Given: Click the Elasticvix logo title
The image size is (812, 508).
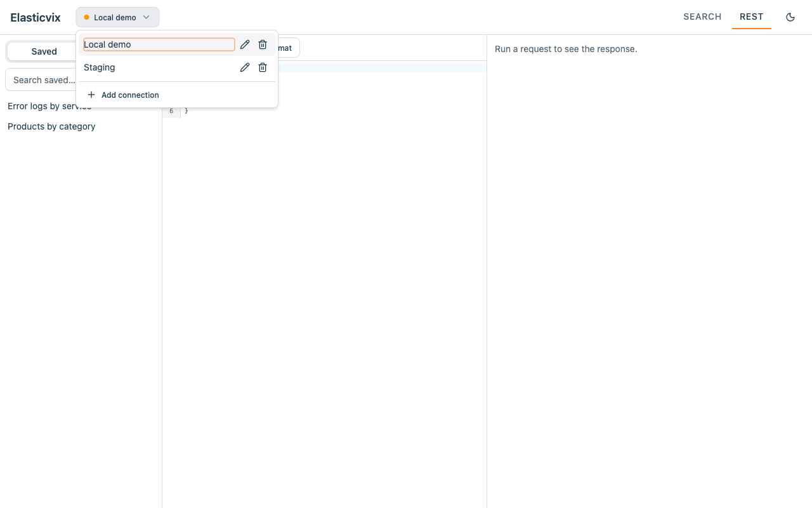Looking at the screenshot, I should tap(36, 17).
